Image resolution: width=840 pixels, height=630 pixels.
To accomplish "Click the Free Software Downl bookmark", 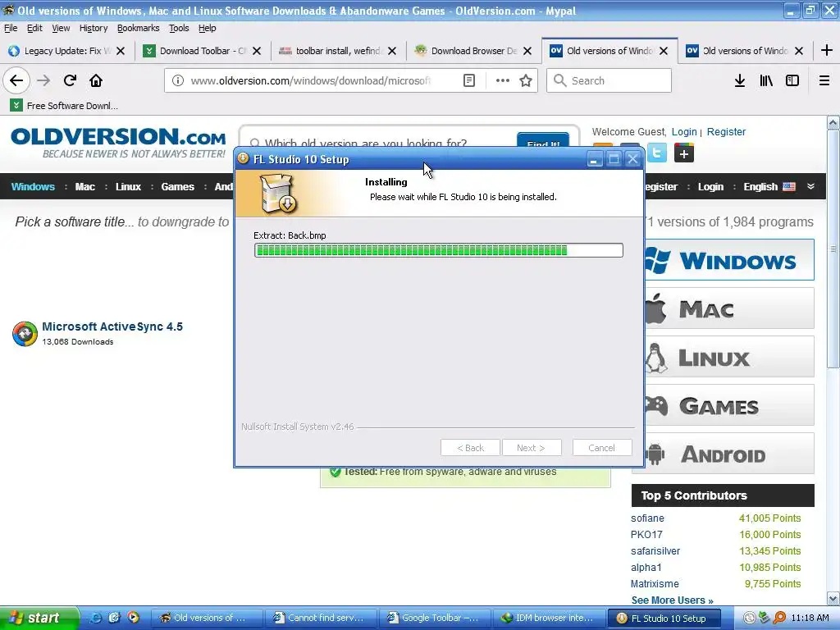I will click(64, 106).
